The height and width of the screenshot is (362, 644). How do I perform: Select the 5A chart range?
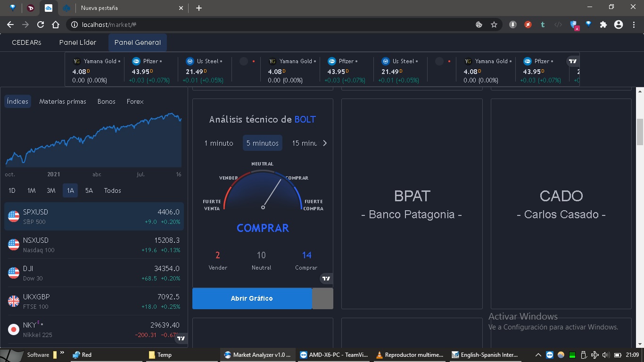point(89,190)
